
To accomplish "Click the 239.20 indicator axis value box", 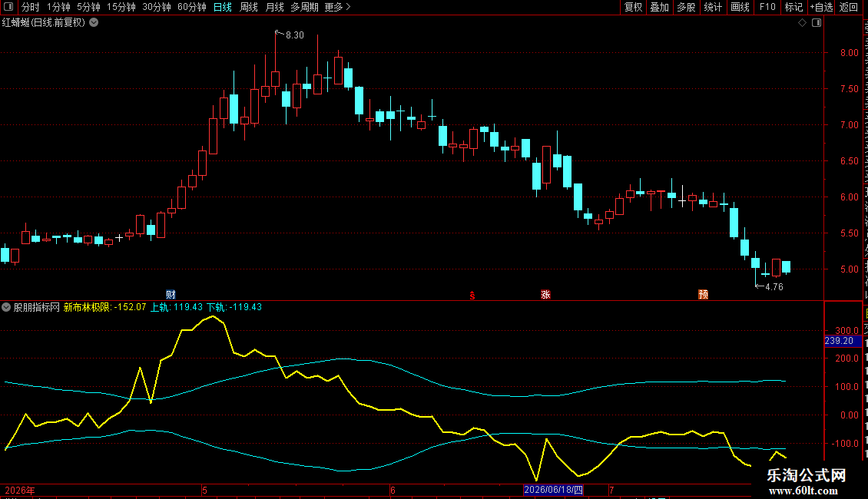I will (x=843, y=341).
